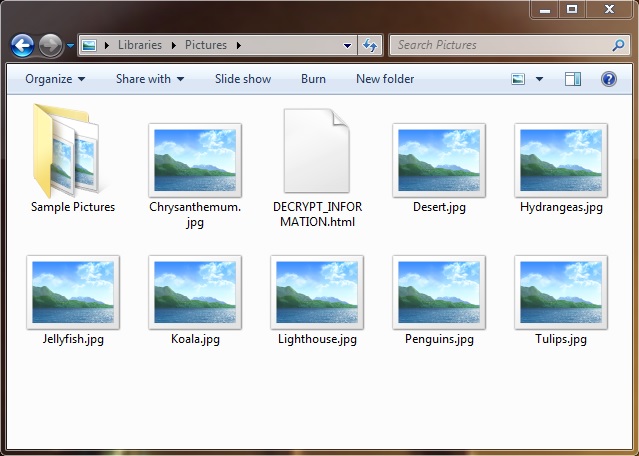The height and width of the screenshot is (456, 639).
Task: Click the greyed Forward arrow button
Action: tap(51, 45)
